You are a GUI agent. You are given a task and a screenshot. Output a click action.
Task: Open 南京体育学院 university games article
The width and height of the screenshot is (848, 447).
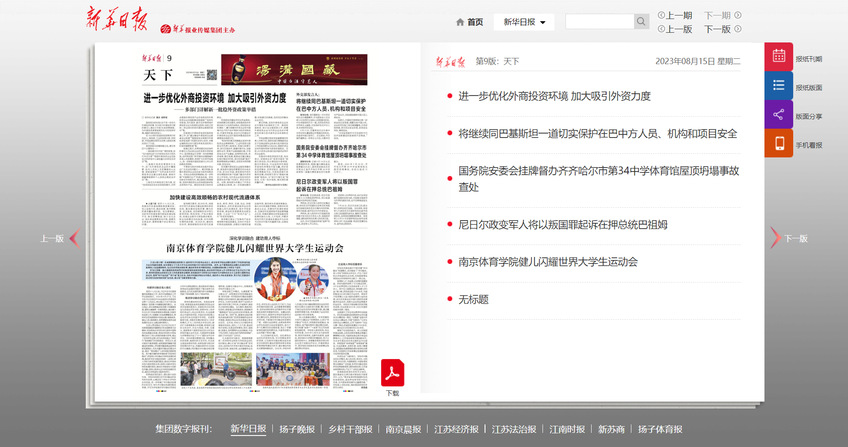[x=547, y=262]
